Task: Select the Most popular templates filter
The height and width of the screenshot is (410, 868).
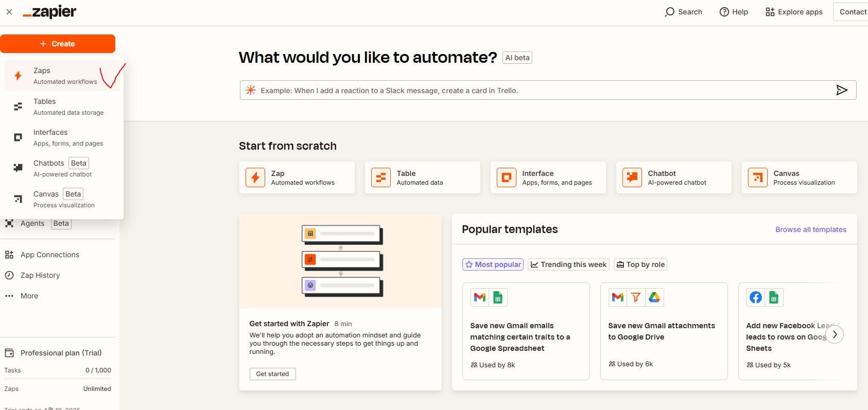Action: (493, 264)
